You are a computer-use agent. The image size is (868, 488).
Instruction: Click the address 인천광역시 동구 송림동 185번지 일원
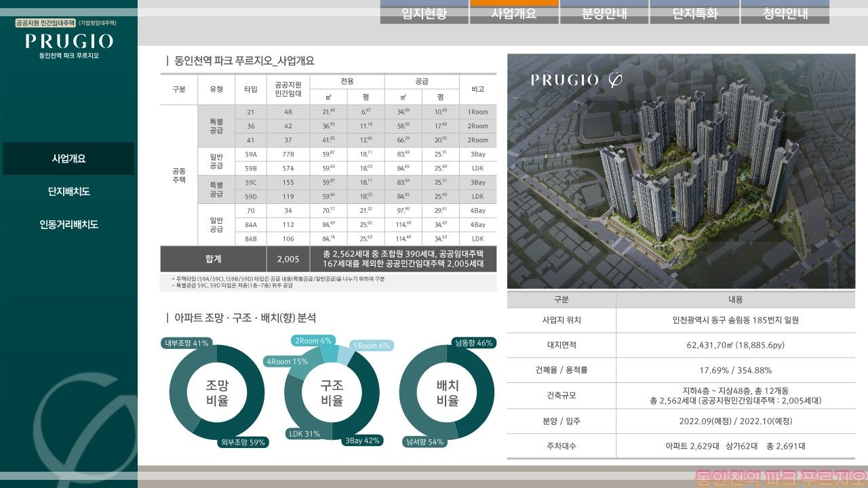735,320
